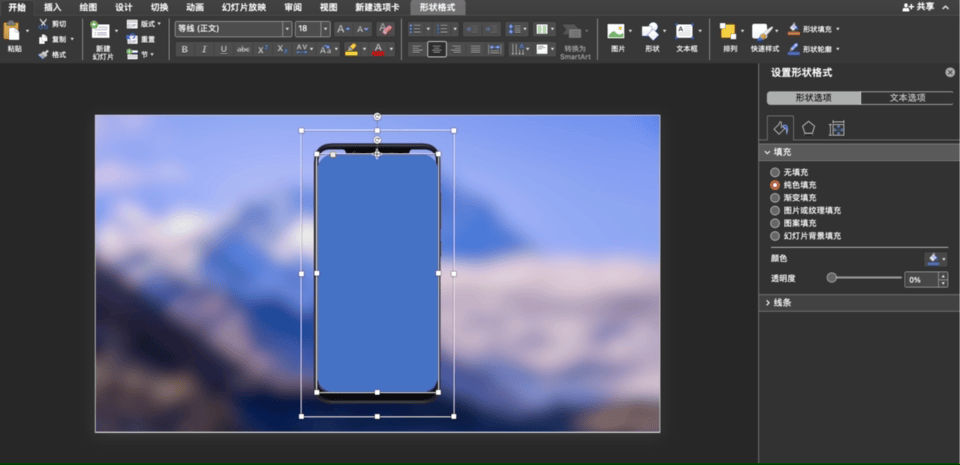This screenshot has width=960, height=465.
Task: Click the center text alignment icon
Action: pyautogui.click(x=437, y=49)
